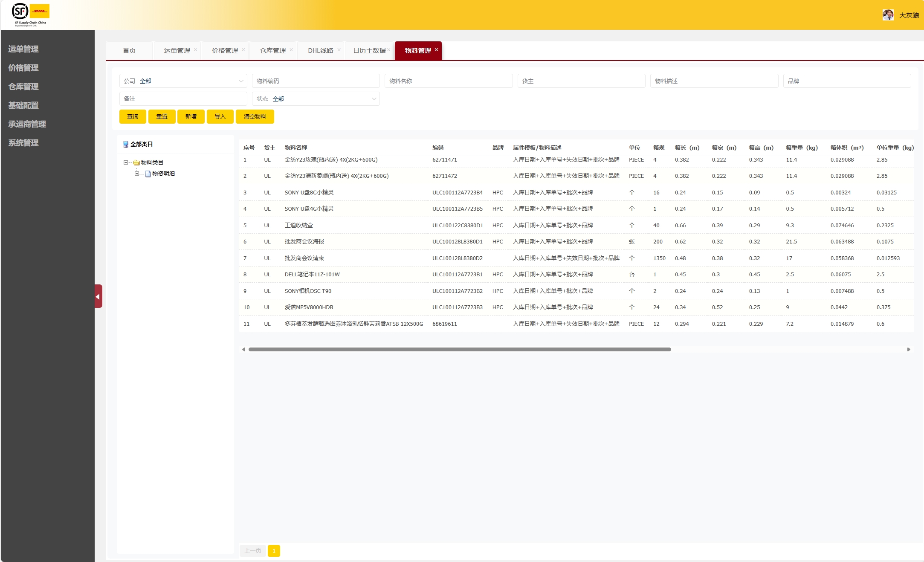Focus the 物料描述 input field
This screenshot has height=562, width=924.
coord(714,81)
